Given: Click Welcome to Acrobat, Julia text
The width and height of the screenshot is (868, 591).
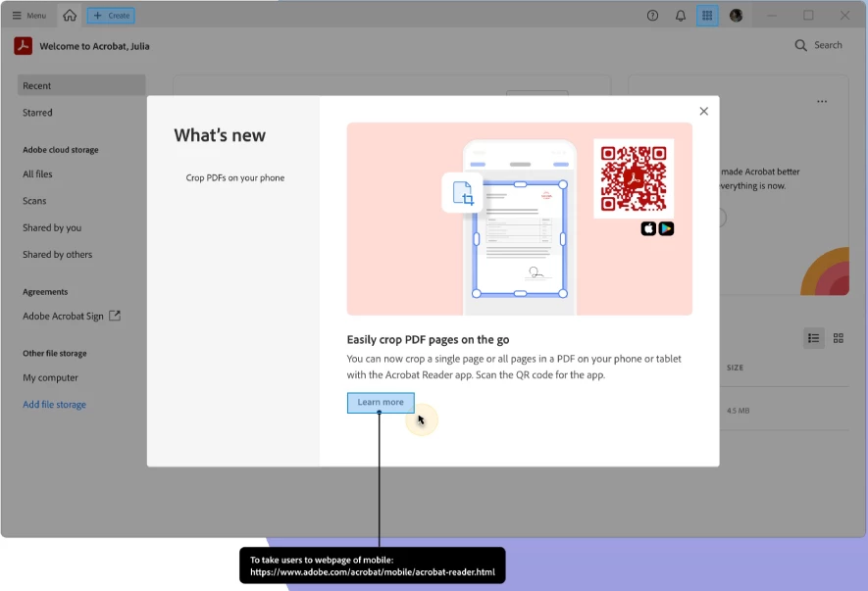Looking at the screenshot, I should pos(95,46).
